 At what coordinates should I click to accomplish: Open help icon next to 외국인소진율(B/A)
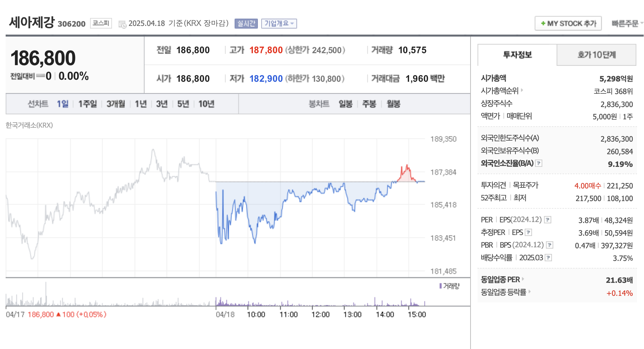point(539,163)
